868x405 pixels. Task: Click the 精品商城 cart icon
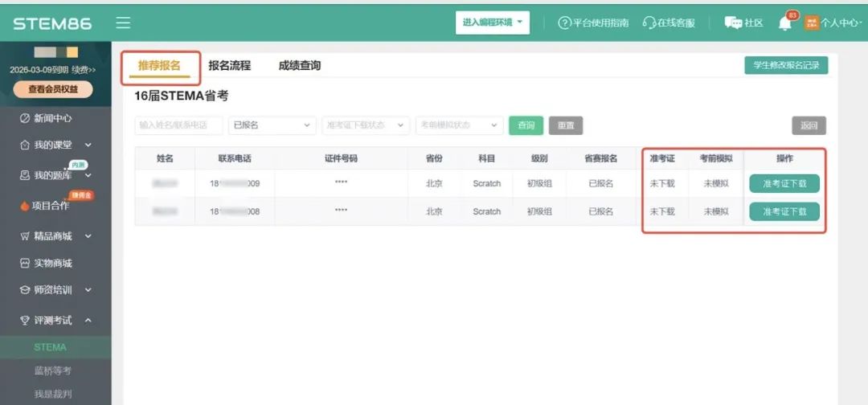[x=24, y=236]
